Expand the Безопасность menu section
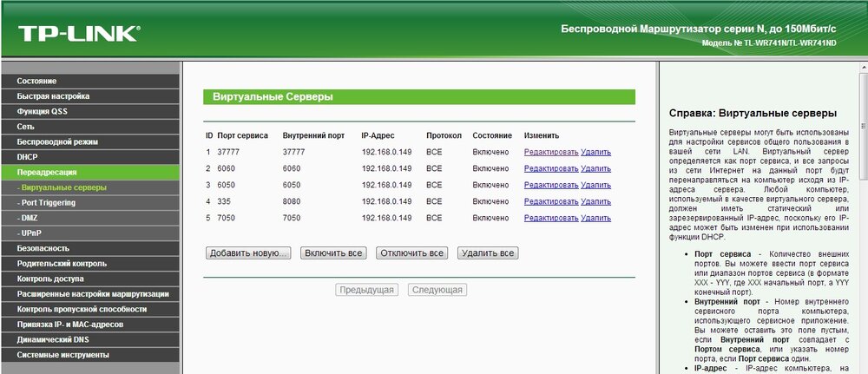 point(90,248)
